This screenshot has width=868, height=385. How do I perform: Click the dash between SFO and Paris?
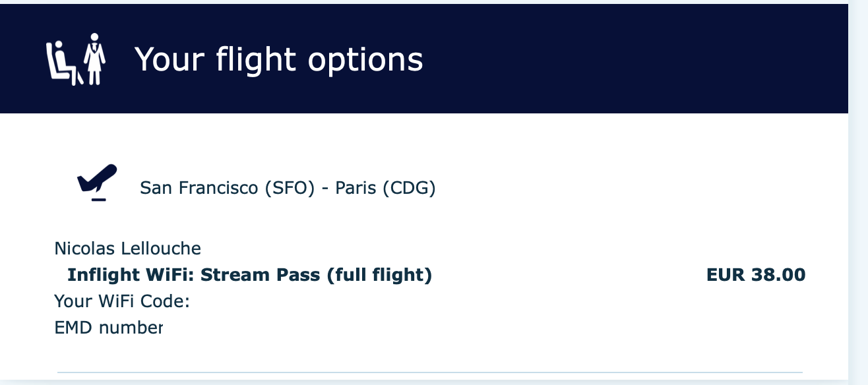(x=325, y=189)
